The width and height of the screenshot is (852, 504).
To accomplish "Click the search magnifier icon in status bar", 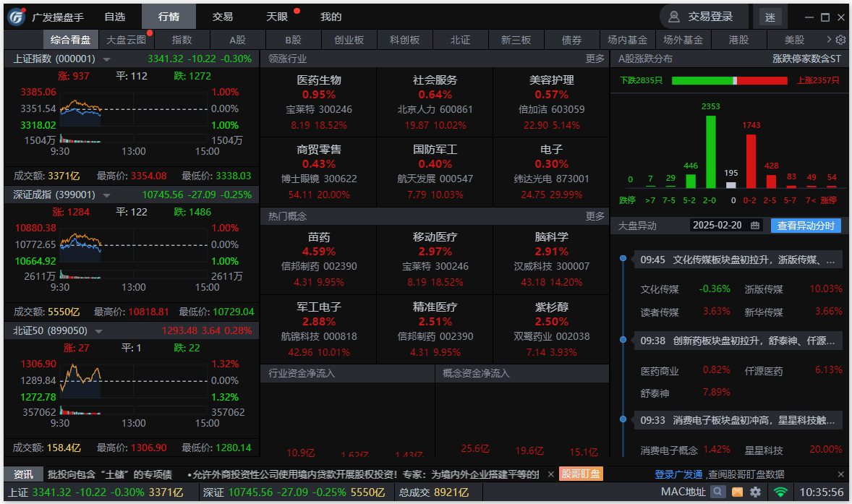I will pos(717,491).
